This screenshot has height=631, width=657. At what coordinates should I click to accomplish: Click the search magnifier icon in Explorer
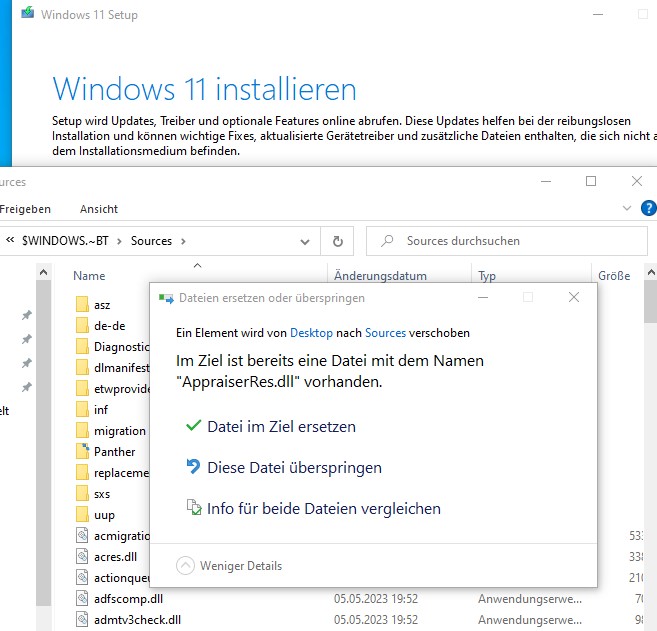[x=387, y=241]
